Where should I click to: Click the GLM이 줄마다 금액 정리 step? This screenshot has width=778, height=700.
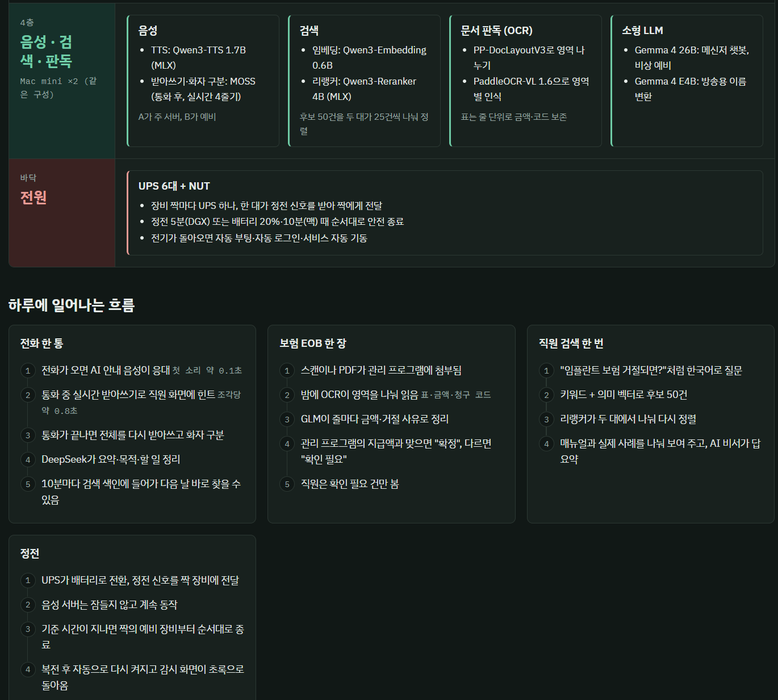375,419
